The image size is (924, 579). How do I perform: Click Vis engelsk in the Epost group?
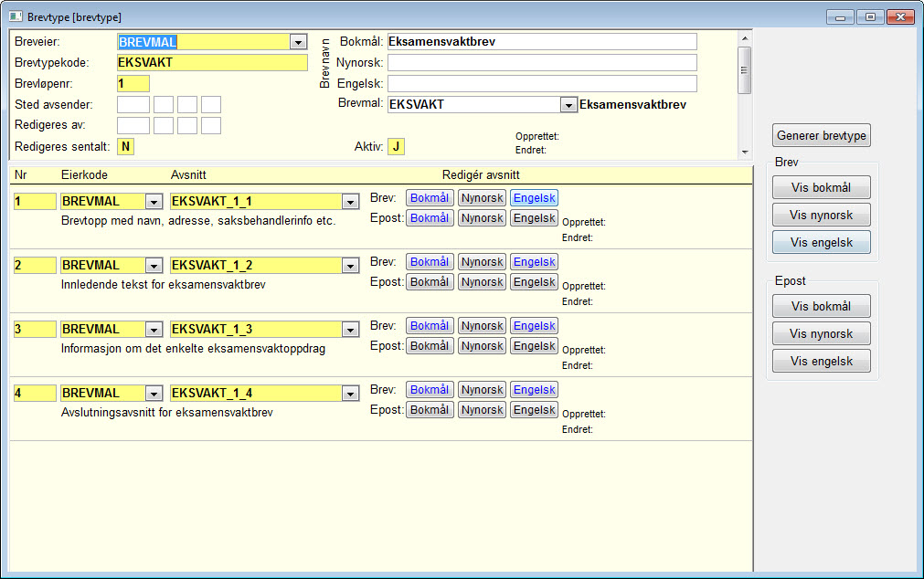point(822,361)
